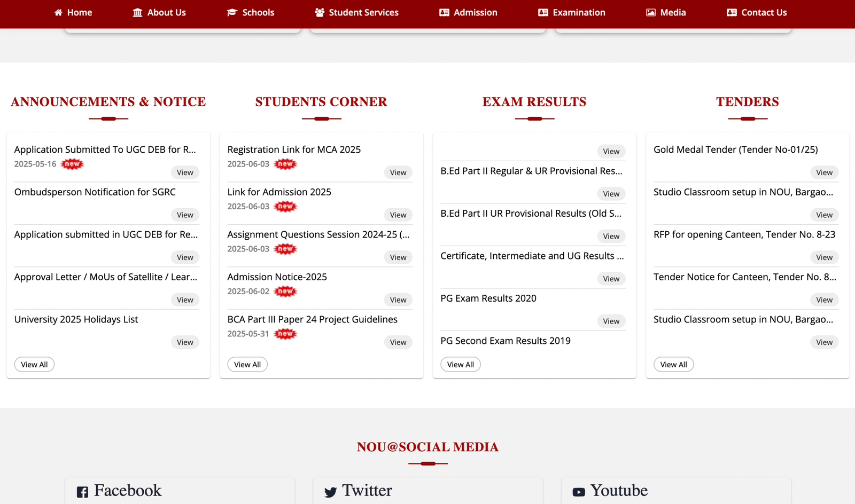Click the Twitter bird icon
The width and height of the screenshot is (855, 504).
330,492
